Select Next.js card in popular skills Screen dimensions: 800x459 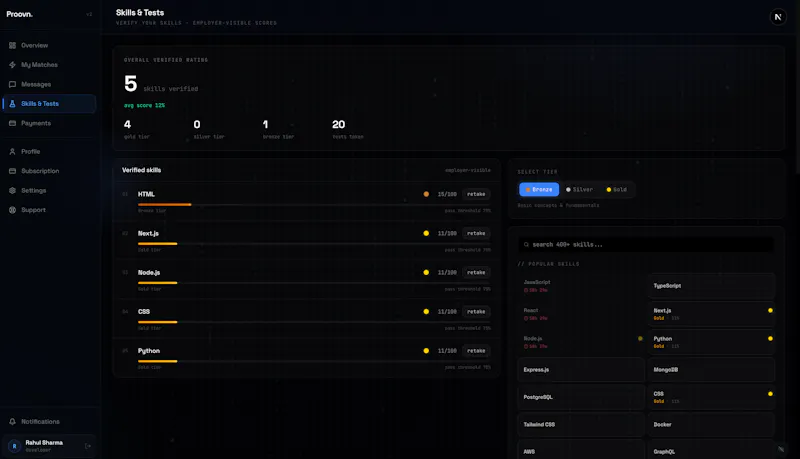[711, 314]
